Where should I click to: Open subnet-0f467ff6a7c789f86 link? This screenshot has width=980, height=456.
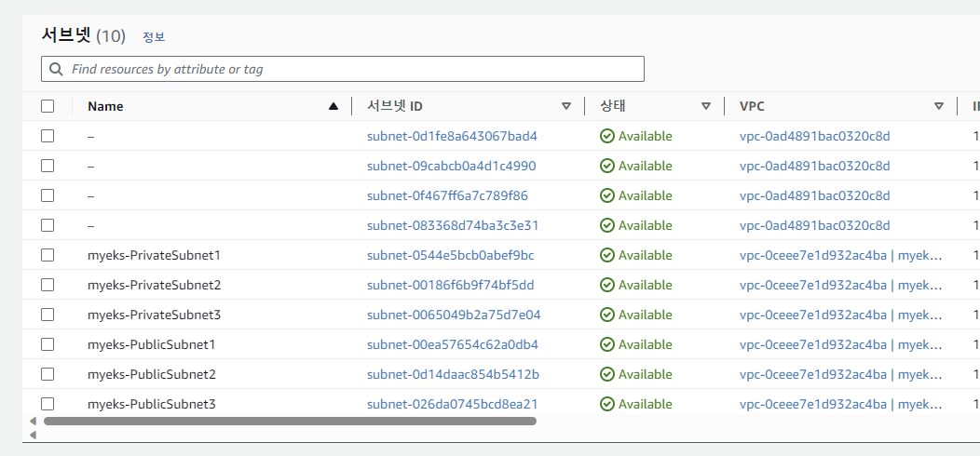(x=447, y=195)
